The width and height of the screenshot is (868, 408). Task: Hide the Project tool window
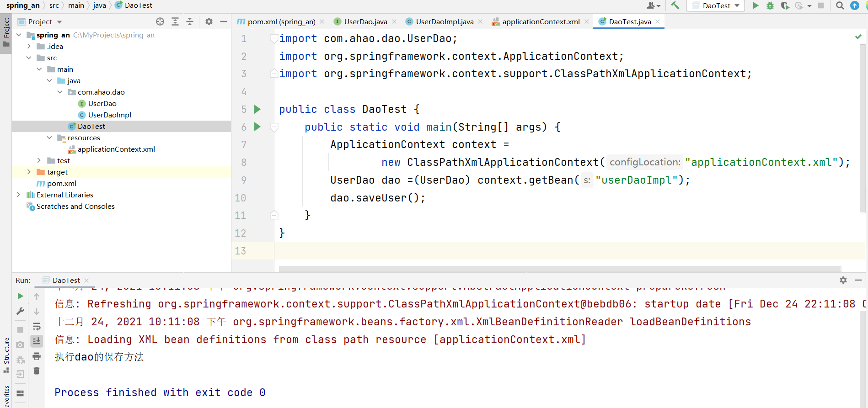[223, 21]
